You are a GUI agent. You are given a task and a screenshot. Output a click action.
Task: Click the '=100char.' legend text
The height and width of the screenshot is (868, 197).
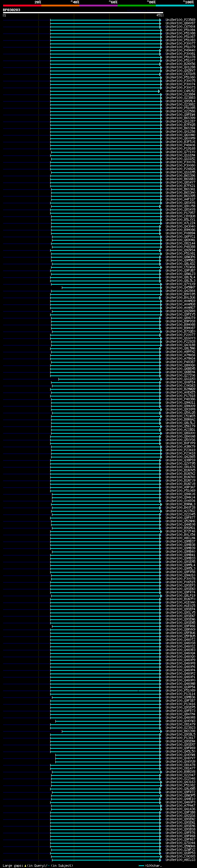click(153, 866)
